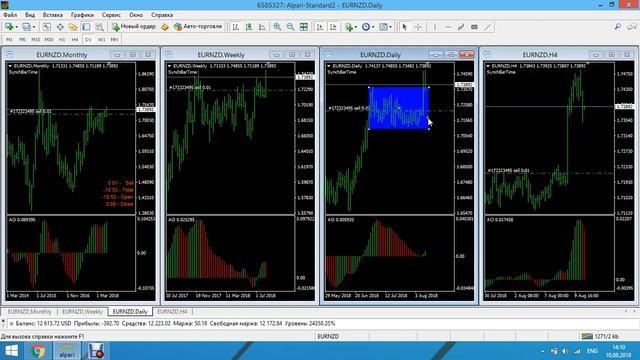This screenshot has width=640, height=360.
Task: Switch timeframe to M5
Action: (22, 40)
